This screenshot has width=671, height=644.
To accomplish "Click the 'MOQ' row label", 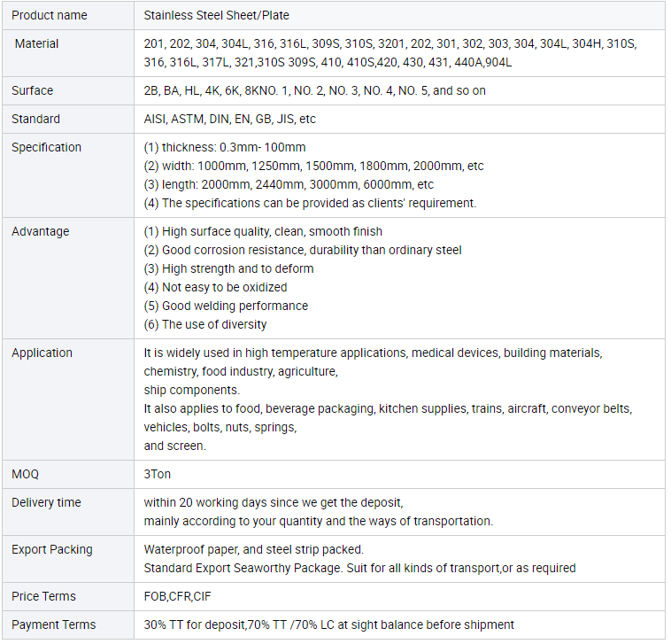I will click(26, 474).
